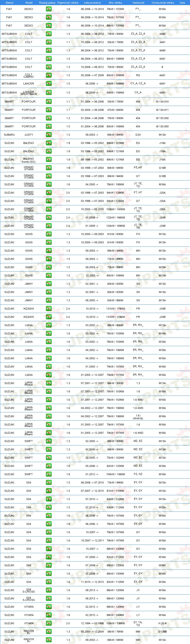Click the Moc silnika column header
The image size is (190, 644).
tap(115, 3)
